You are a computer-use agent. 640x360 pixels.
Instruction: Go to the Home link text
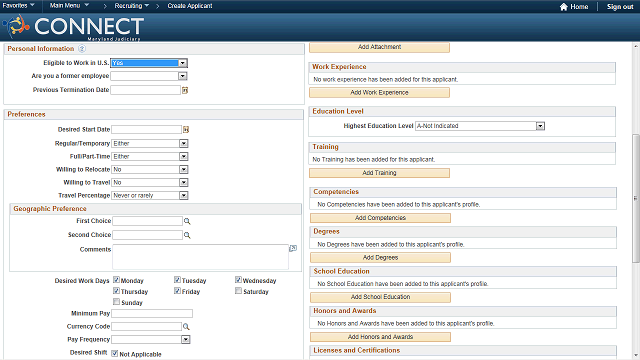(x=579, y=7)
